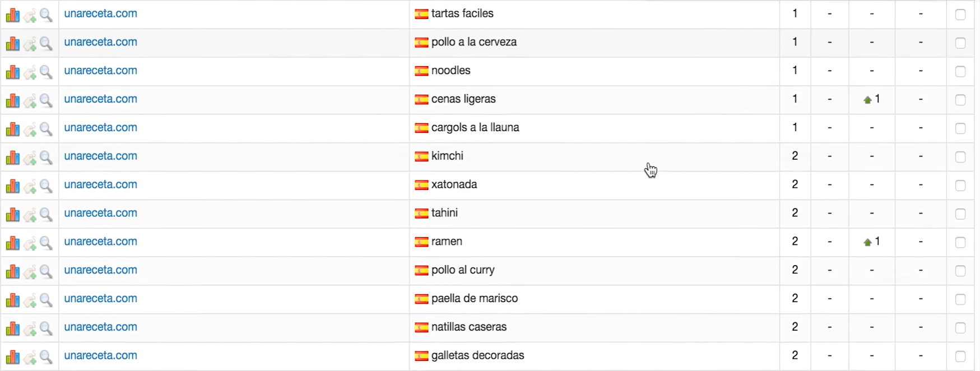Click the Spain flag next to kimchi
Image resolution: width=980 pixels, height=371 pixels.
click(x=421, y=157)
